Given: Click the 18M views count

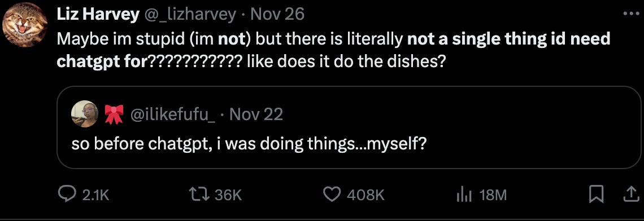Looking at the screenshot, I should tap(493, 195).
